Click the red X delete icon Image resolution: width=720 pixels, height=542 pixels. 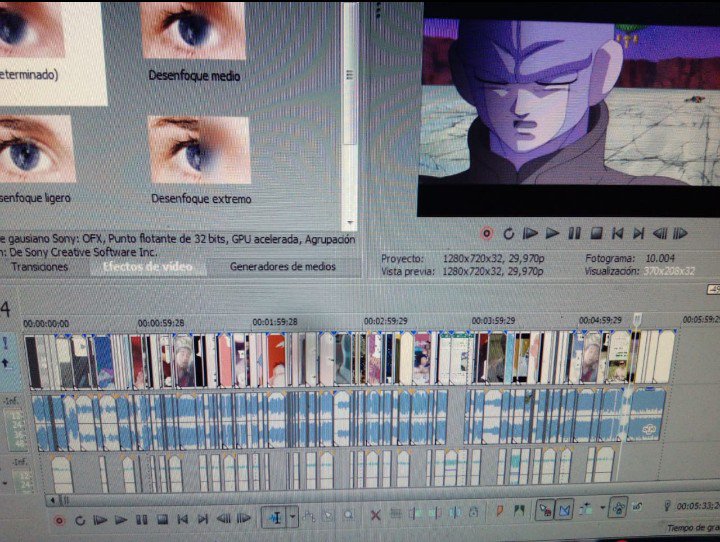point(375,515)
